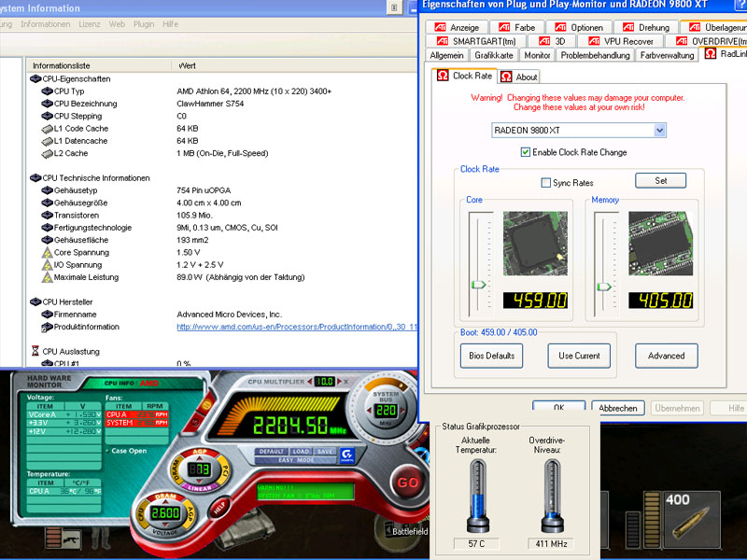Viewport: 747px width, 560px height.
Task: Click the DEFAULT button in EasyTune
Action: click(x=272, y=452)
